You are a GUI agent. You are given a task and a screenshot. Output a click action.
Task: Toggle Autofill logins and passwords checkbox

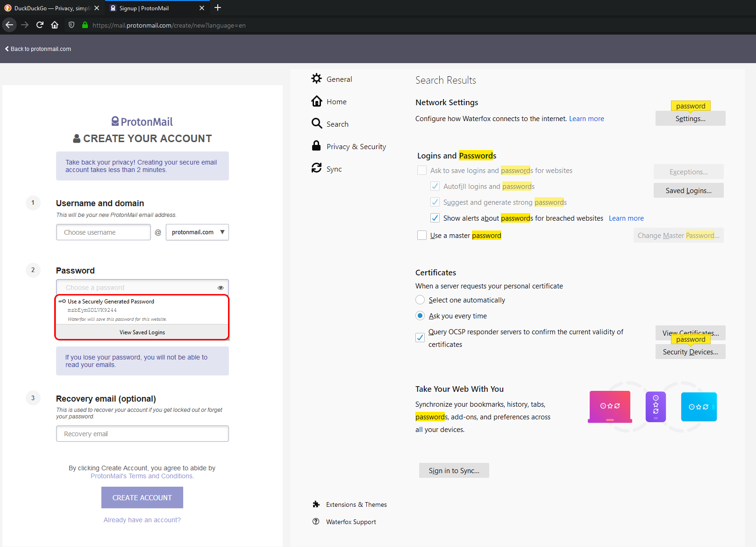435,186
